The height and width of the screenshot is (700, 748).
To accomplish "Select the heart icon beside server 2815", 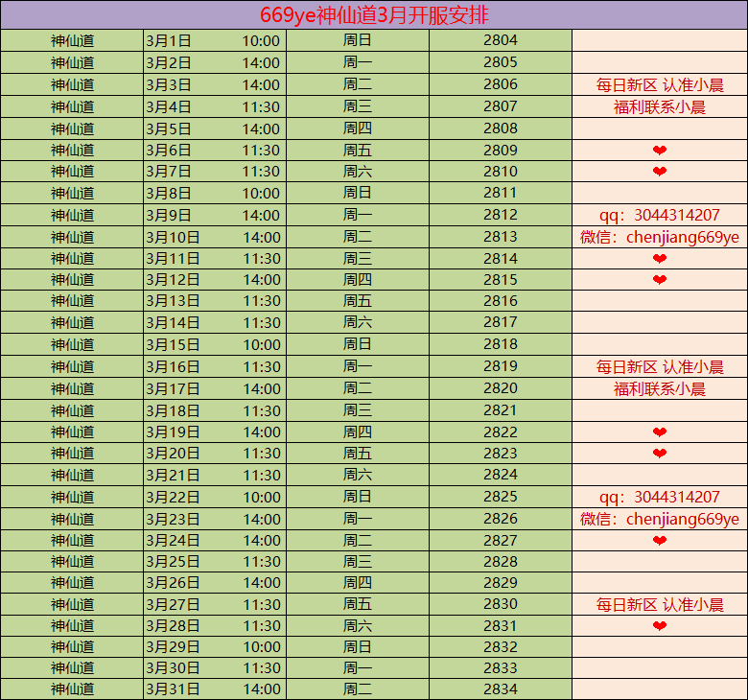I will coord(660,280).
